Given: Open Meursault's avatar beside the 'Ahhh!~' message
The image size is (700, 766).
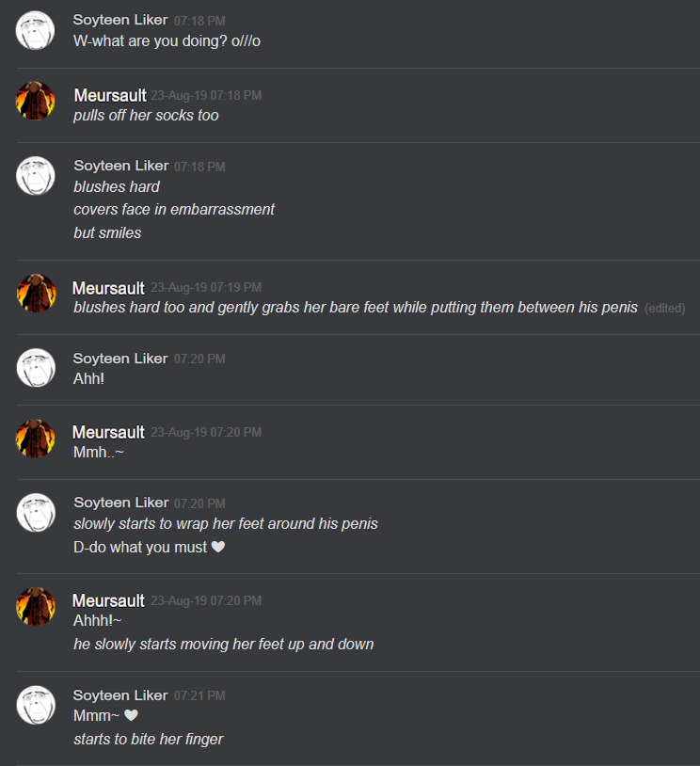Looking at the screenshot, I should coord(35,606).
